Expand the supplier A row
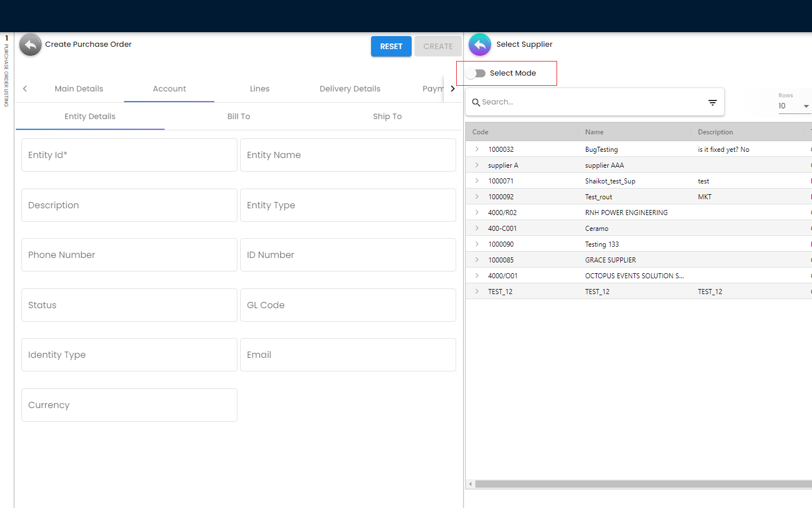The image size is (812, 508). coord(477,165)
